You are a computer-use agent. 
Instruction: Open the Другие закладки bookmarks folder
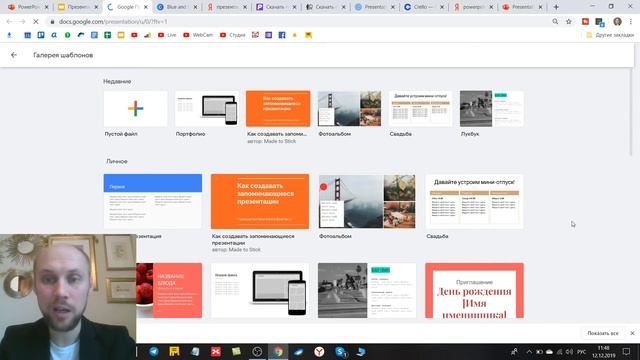tap(610, 35)
